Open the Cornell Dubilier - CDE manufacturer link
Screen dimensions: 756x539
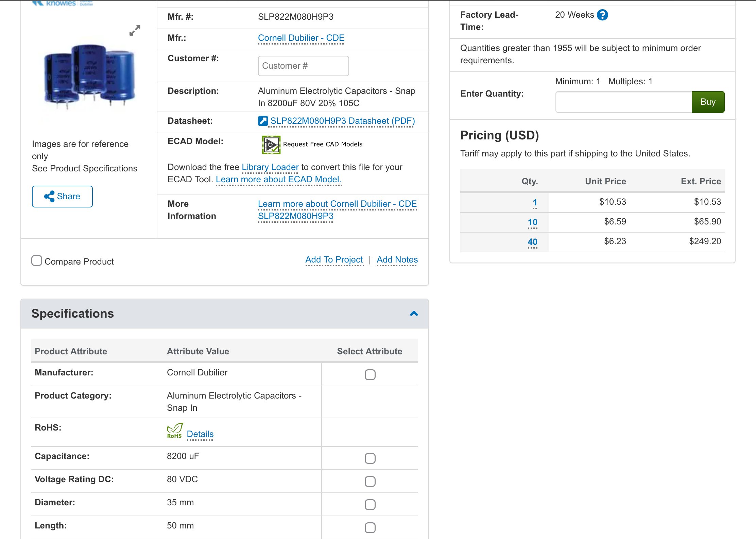(301, 38)
